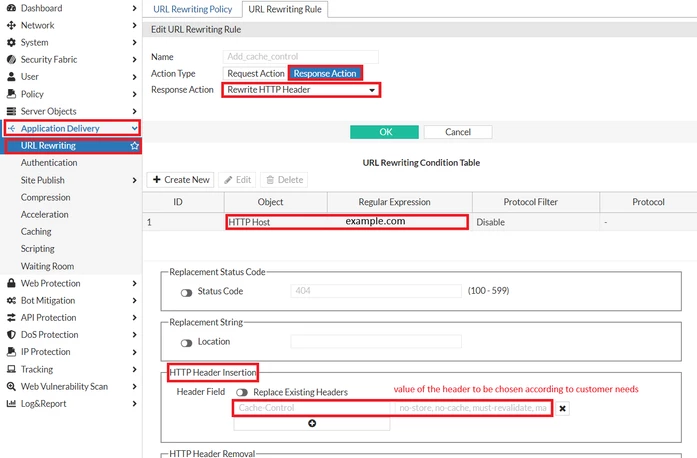Click the Edit condition button
The image size is (697, 458).
(237, 180)
